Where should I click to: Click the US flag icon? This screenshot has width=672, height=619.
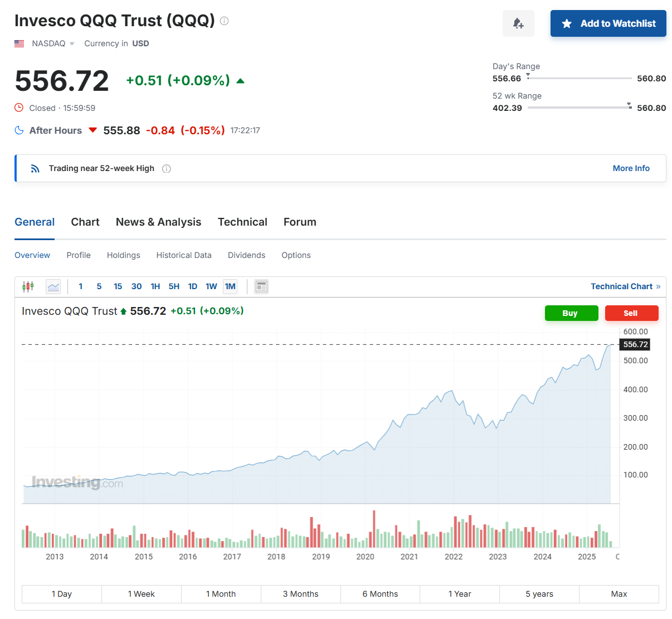[20, 43]
